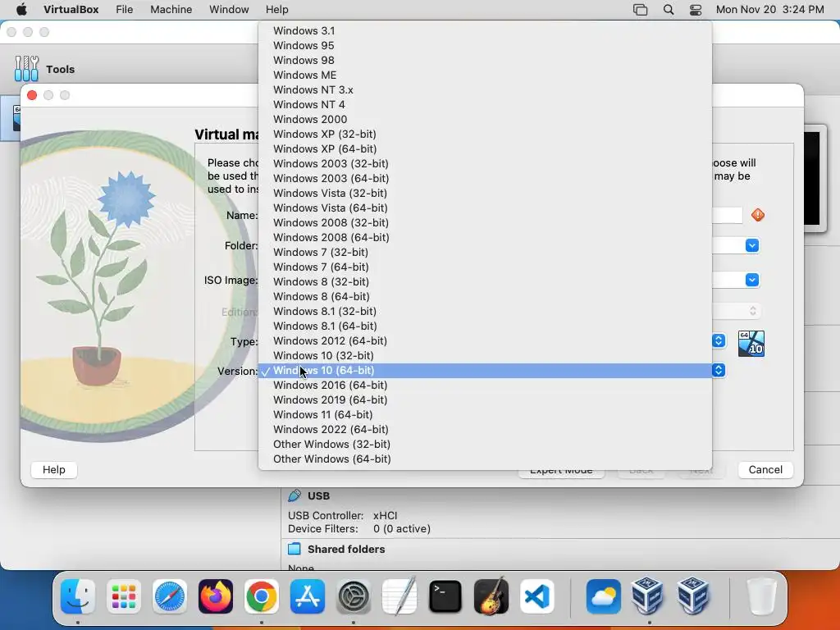
Task: Open the Machine menu
Action: tap(171, 9)
